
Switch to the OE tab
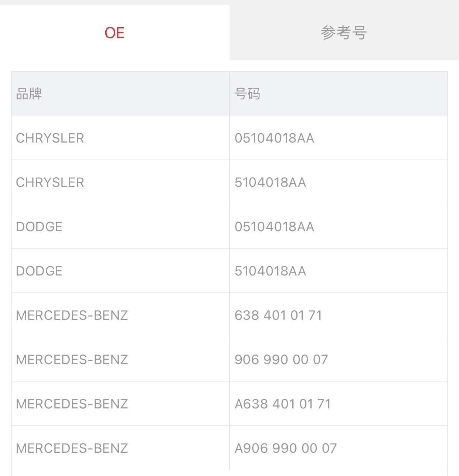click(x=115, y=32)
